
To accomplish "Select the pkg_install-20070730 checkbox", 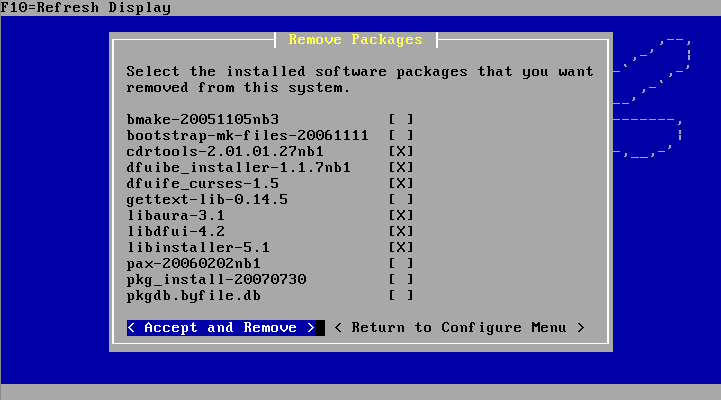I will click(x=401, y=279).
